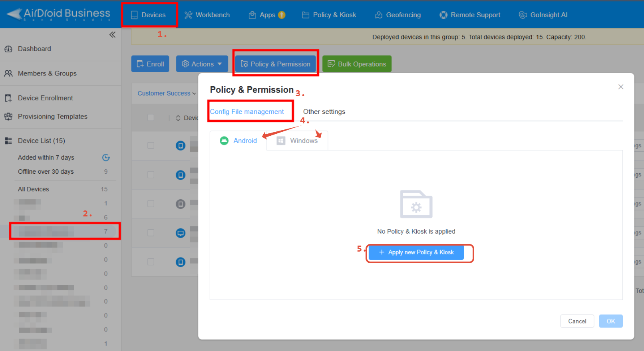Click the Device List icon
This screenshot has width=644, height=351.
click(x=8, y=141)
